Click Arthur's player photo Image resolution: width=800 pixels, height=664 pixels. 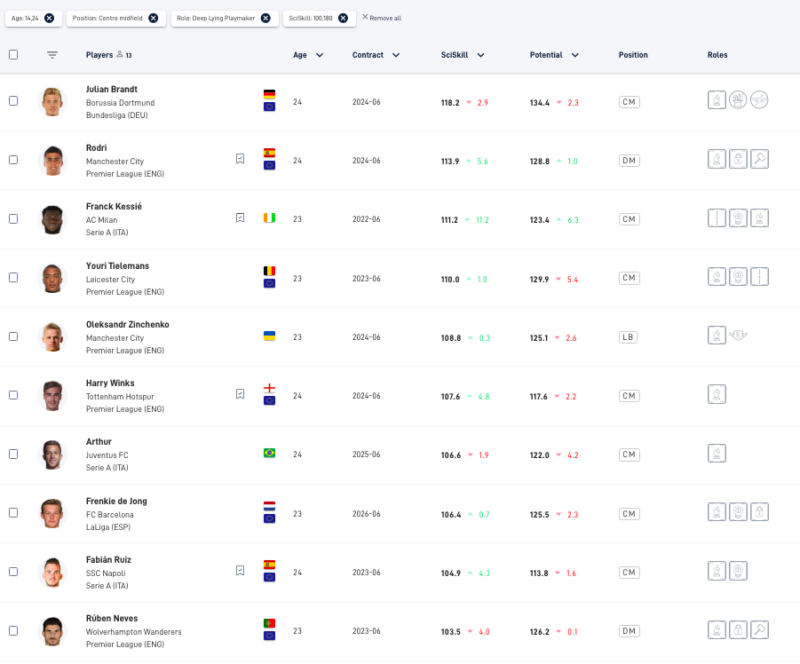coord(52,454)
